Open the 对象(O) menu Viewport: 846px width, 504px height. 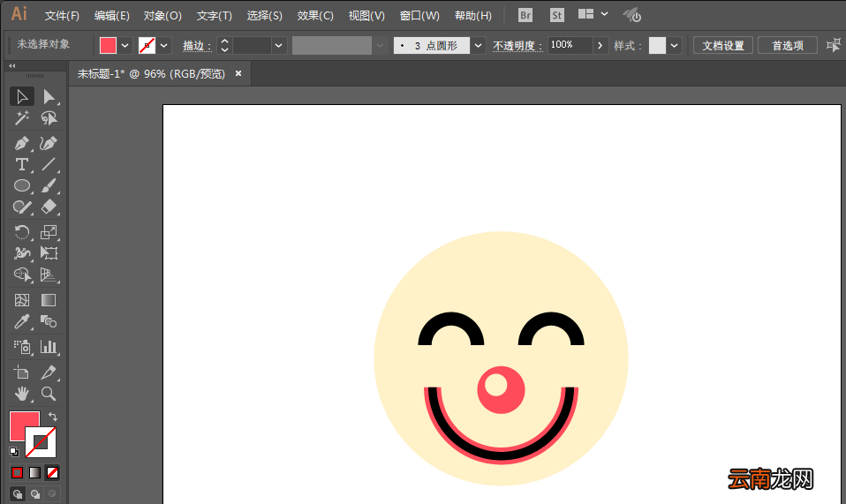click(162, 16)
